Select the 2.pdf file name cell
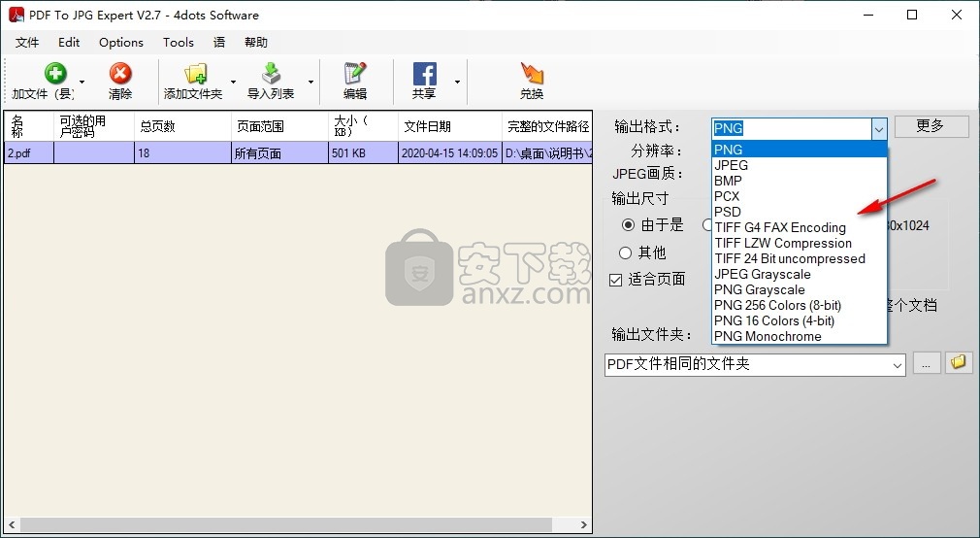Viewport: 980px width, 538px height. pos(29,153)
